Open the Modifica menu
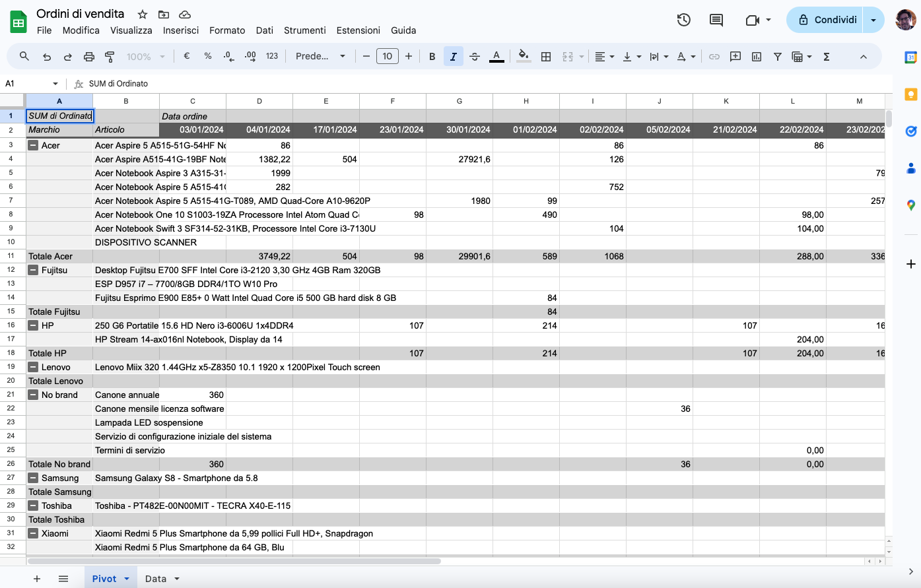Image resolution: width=921 pixels, height=588 pixels. (x=81, y=30)
